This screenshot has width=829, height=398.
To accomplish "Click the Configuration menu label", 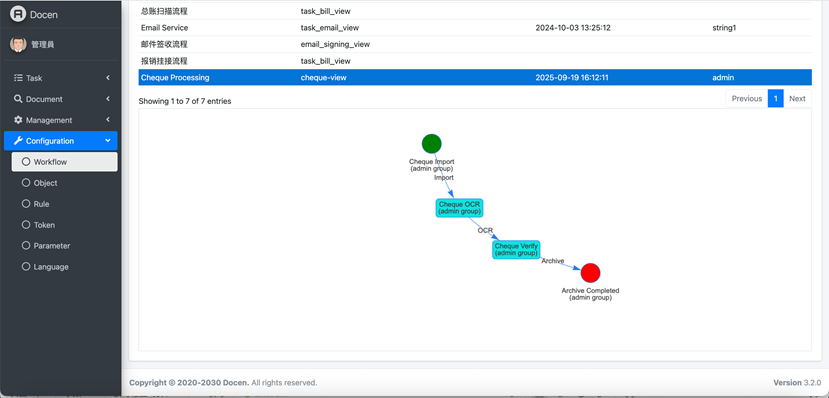I will [50, 141].
